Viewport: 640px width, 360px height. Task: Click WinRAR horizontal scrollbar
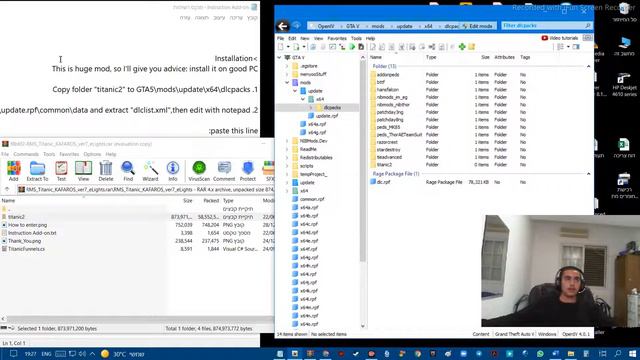[139, 319]
